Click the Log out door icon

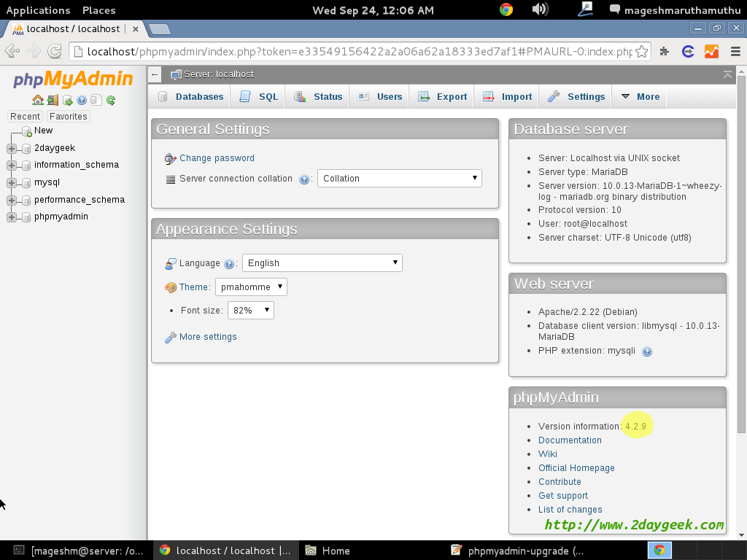coord(53,101)
